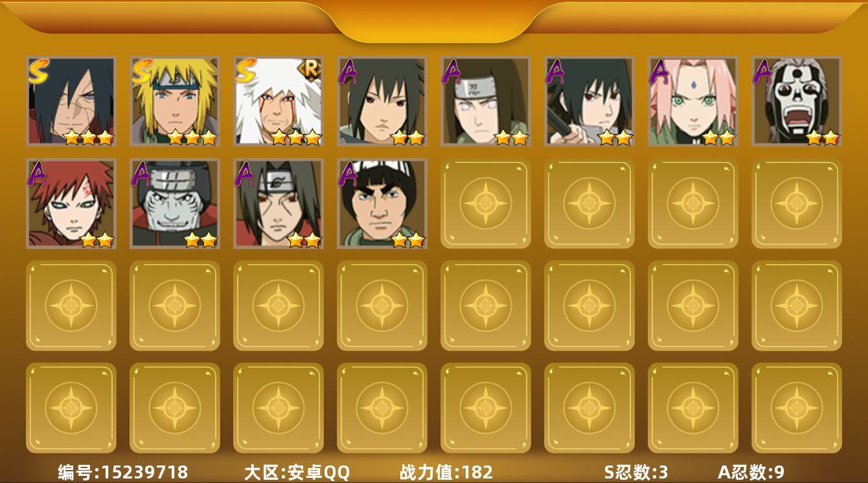The height and width of the screenshot is (483, 868).
Task: Click the three stars under blond ninja
Action: click(x=192, y=137)
